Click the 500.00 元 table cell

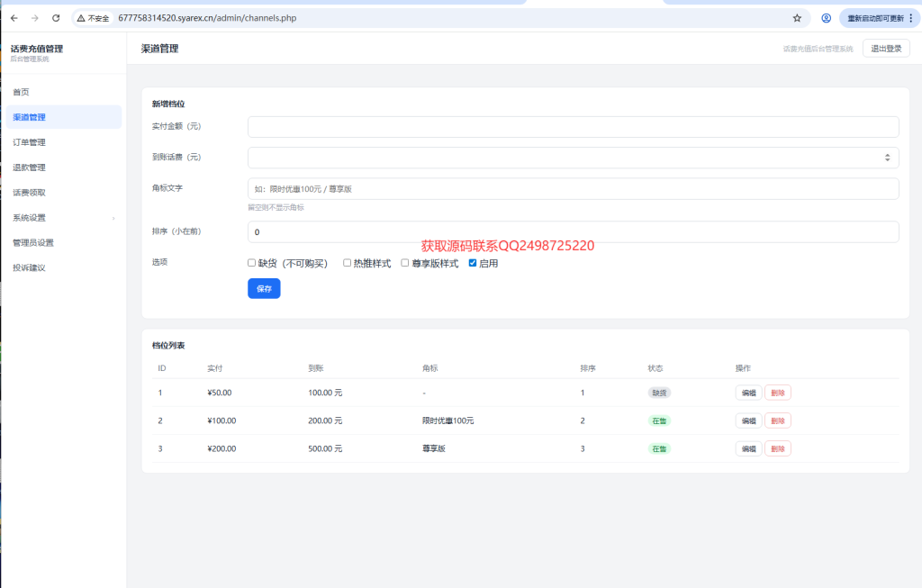click(325, 448)
